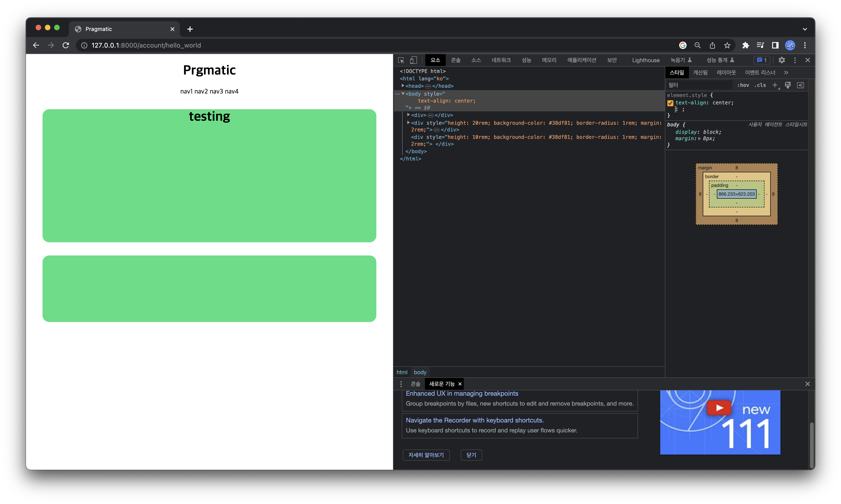Open Chrome extensions puzzle icon

[x=746, y=45]
